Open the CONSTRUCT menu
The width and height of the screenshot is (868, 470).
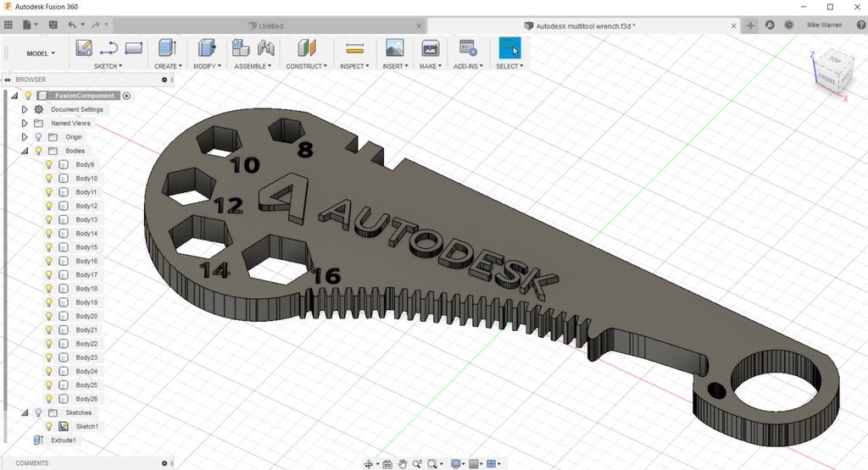pyautogui.click(x=306, y=66)
